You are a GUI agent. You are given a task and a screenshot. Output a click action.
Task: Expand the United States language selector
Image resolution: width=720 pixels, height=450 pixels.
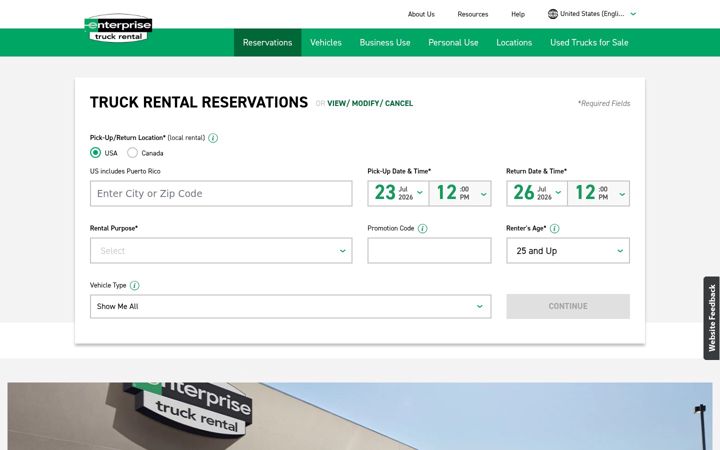[592, 14]
